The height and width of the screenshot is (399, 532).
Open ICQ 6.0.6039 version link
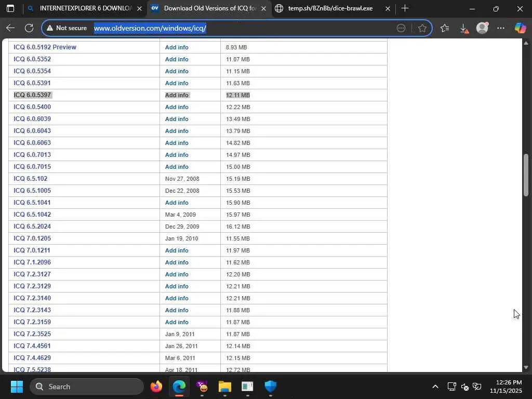tap(32, 119)
